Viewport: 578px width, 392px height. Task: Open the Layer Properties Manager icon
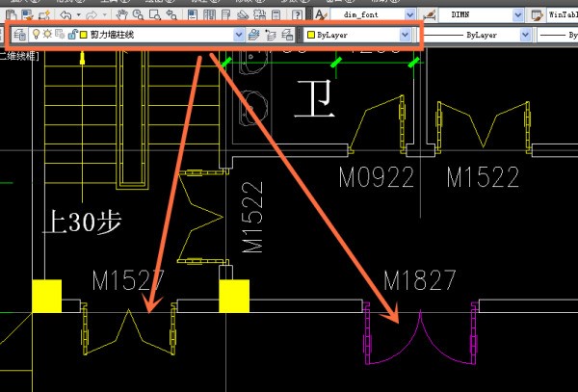tap(20, 35)
